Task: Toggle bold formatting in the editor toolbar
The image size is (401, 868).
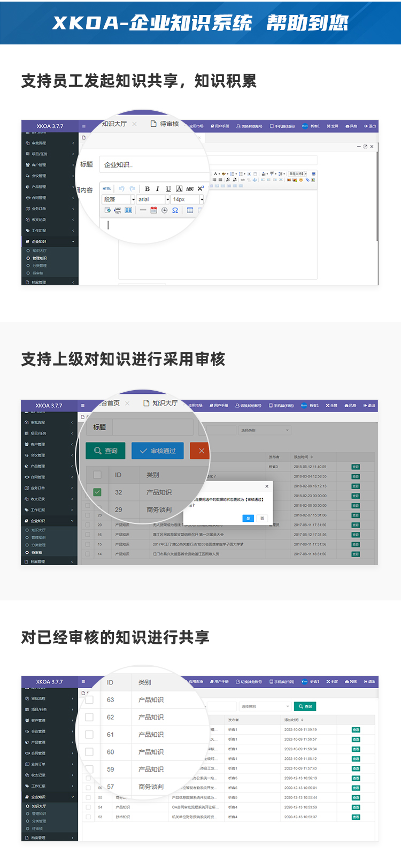Action: tap(147, 189)
